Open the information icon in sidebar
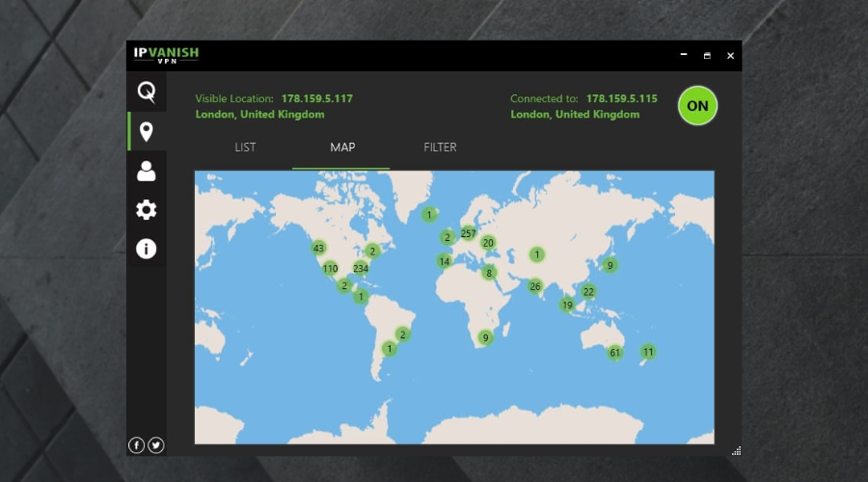This screenshot has width=868, height=482. pos(147,249)
